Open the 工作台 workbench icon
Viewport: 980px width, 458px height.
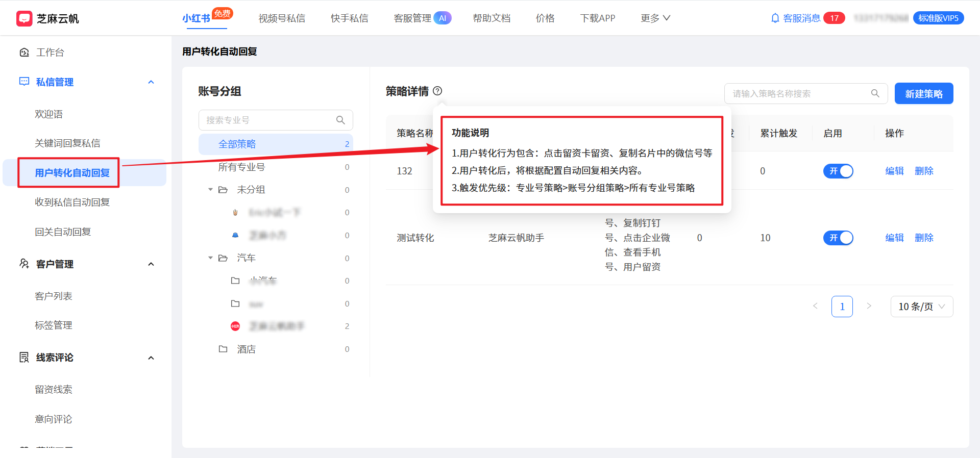tap(24, 53)
